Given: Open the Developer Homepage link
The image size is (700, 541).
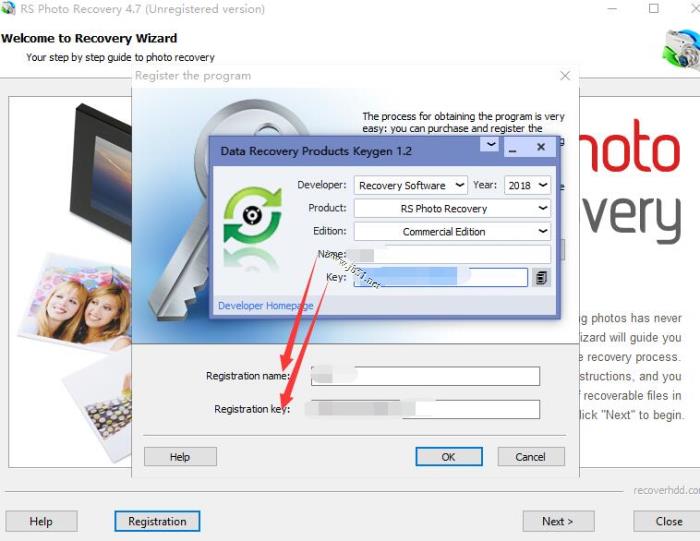Looking at the screenshot, I should click(266, 306).
